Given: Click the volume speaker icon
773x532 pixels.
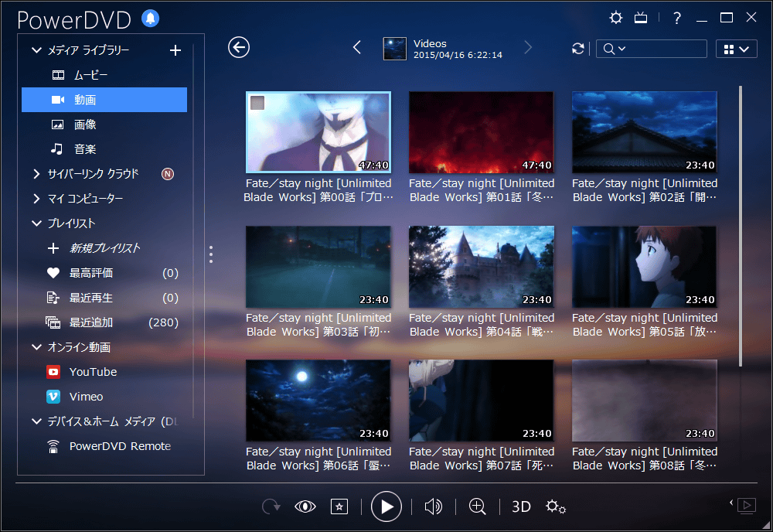Looking at the screenshot, I should point(434,506).
